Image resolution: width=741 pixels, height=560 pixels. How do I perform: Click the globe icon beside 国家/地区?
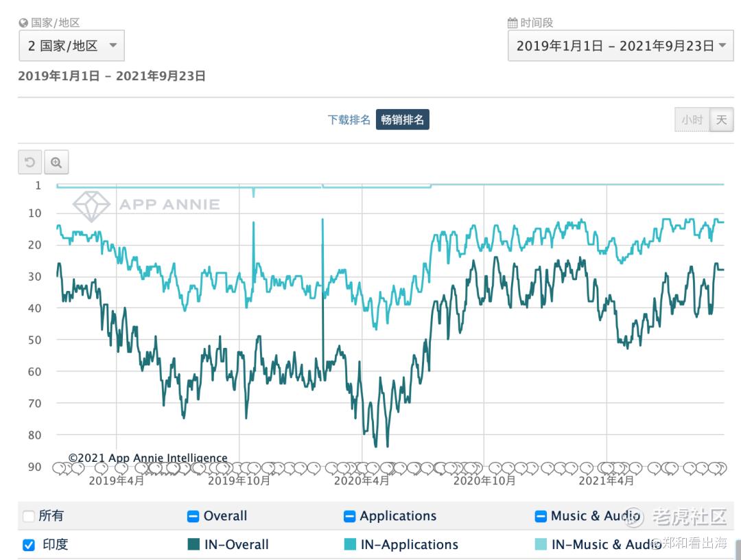(23, 23)
